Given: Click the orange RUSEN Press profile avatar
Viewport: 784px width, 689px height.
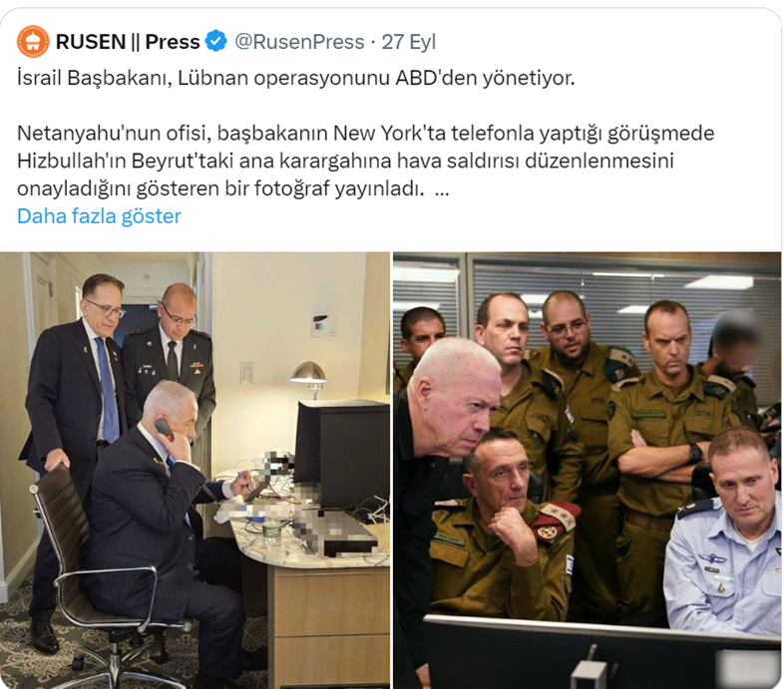Looking at the screenshot, I should click(x=33, y=42).
